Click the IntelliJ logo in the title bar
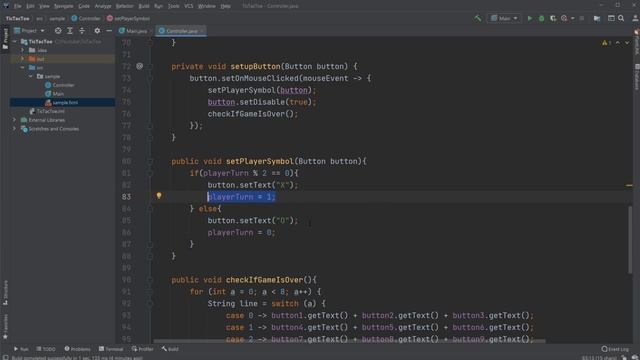Viewport: 640px width, 360px height. tap(6, 6)
